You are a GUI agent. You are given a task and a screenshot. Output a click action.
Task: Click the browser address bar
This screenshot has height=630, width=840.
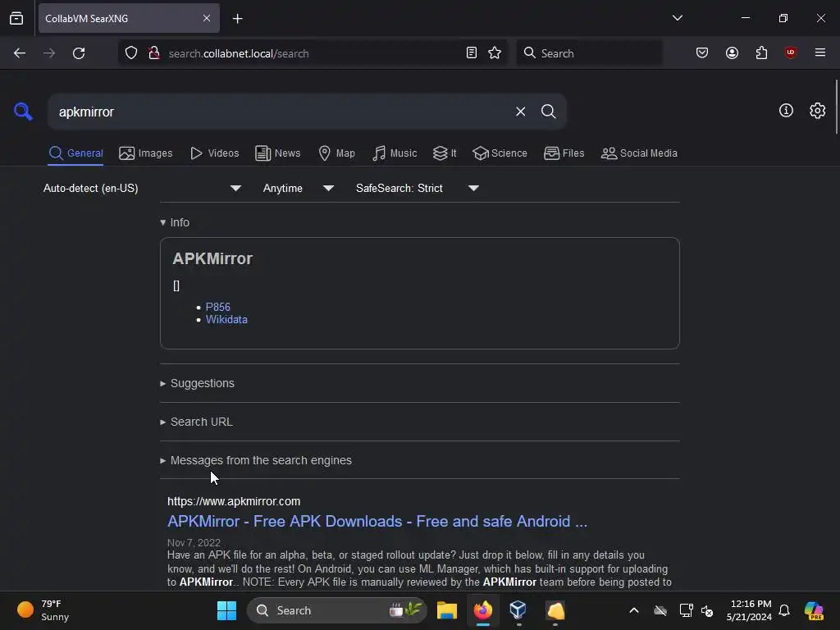[313, 53]
